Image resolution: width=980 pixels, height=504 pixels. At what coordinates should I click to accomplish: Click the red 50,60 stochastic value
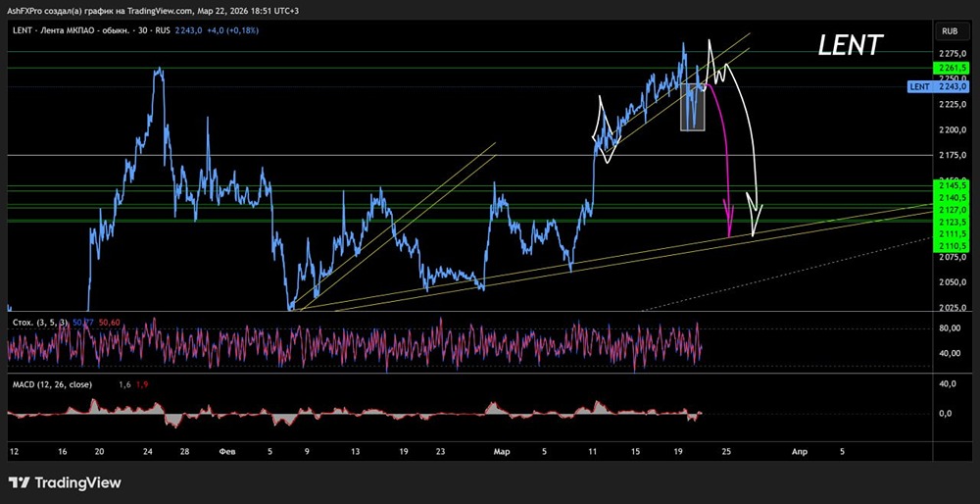tap(110, 323)
